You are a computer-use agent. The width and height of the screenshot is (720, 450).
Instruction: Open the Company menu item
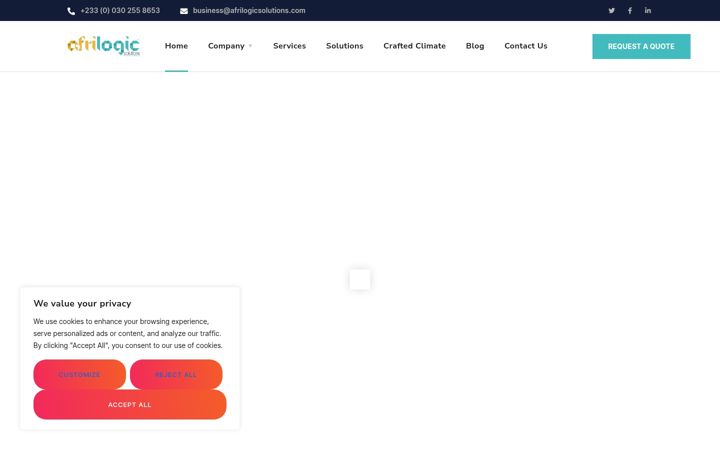[x=226, y=46]
